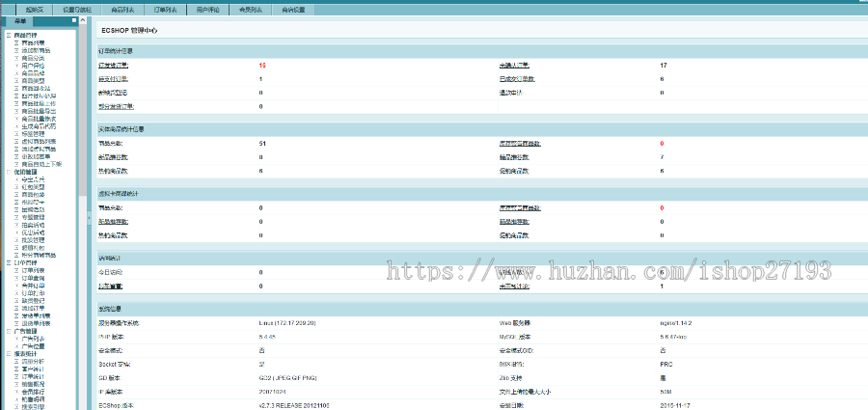Click the web server value nginx/1.14.2
The width and height of the screenshot is (868, 410).
676,323
